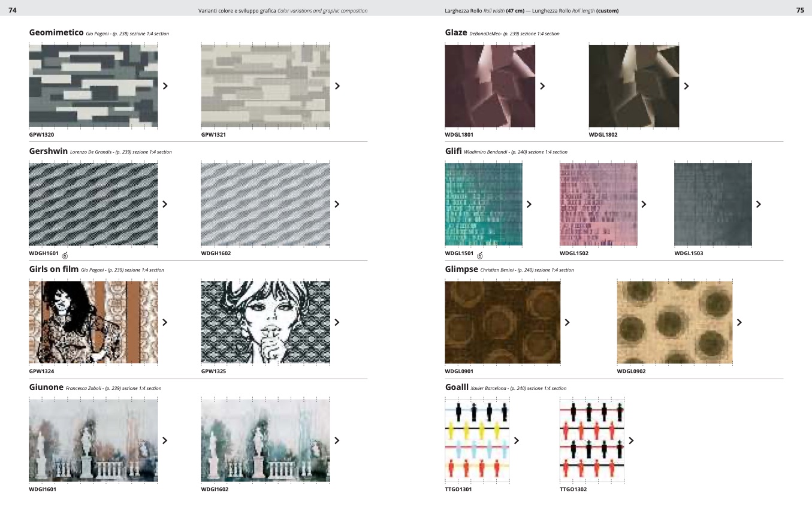
Task: Click the spiral icon beside WDGL1501
Action: 480,256
